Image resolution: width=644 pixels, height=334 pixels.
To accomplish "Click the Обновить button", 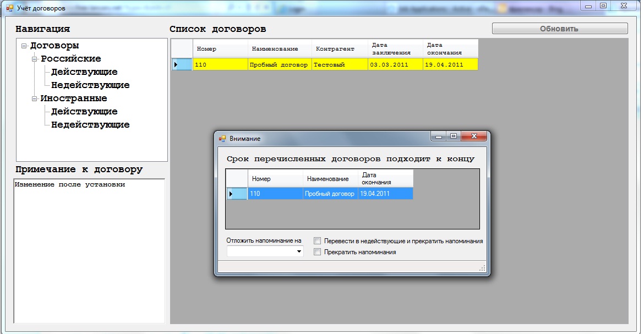I will click(559, 28).
